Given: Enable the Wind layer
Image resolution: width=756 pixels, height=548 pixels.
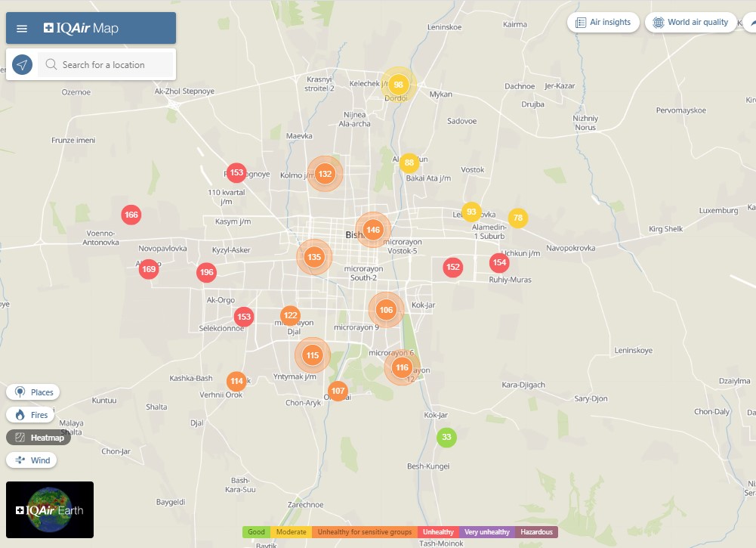Looking at the screenshot, I should pos(32,460).
